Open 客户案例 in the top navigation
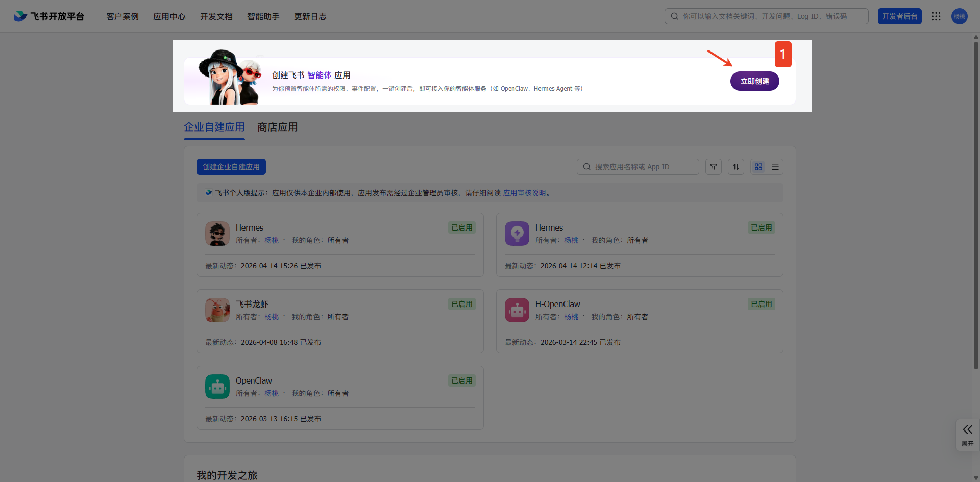The width and height of the screenshot is (980, 482). (122, 16)
